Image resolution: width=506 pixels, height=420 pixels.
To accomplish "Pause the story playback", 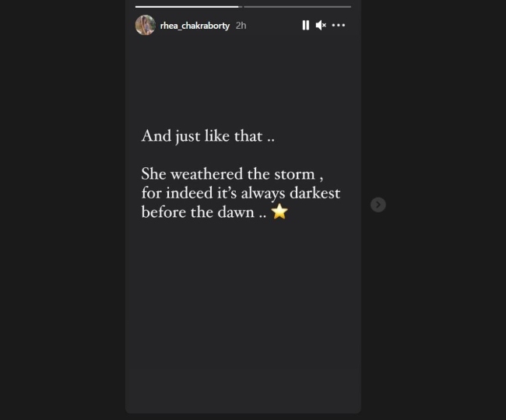I will click(x=306, y=25).
